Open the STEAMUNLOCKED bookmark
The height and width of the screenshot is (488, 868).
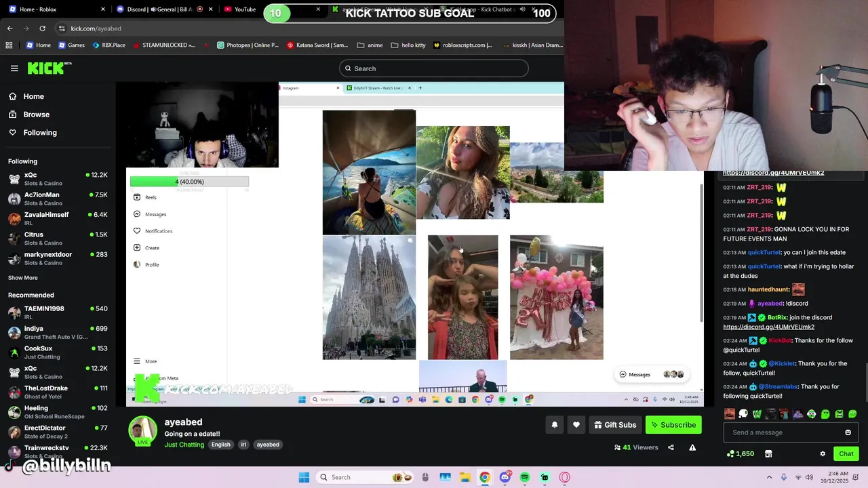pyautogui.click(x=164, y=45)
